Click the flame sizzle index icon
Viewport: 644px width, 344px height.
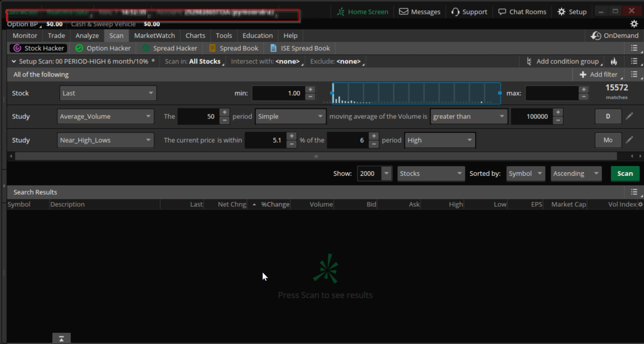614,61
